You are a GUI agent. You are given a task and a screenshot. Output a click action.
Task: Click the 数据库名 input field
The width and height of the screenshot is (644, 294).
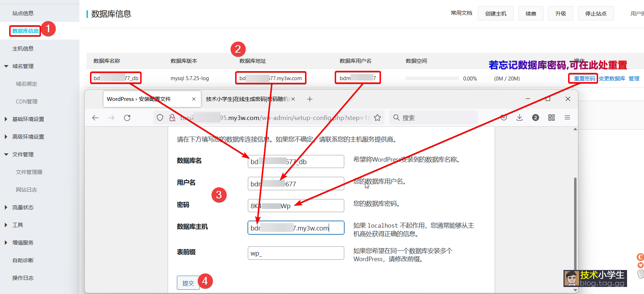coord(296,162)
